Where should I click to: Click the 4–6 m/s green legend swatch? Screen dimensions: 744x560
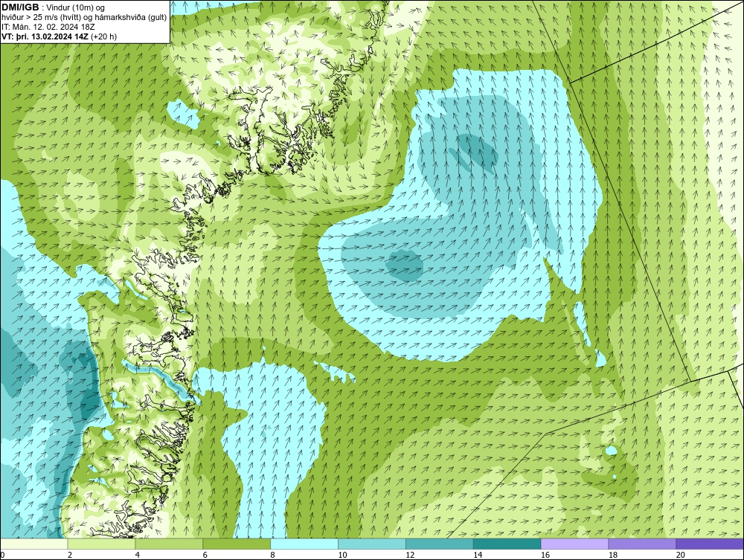(169, 544)
